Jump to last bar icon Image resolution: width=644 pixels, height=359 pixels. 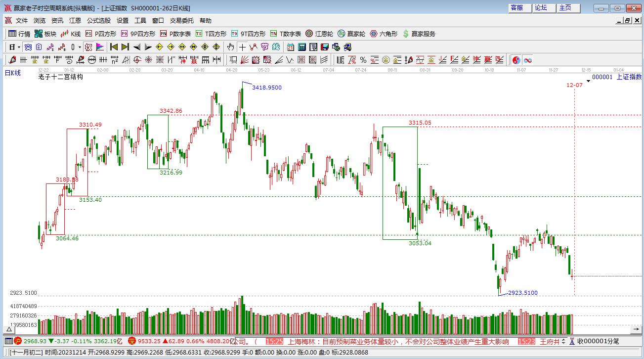pos(125,47)
